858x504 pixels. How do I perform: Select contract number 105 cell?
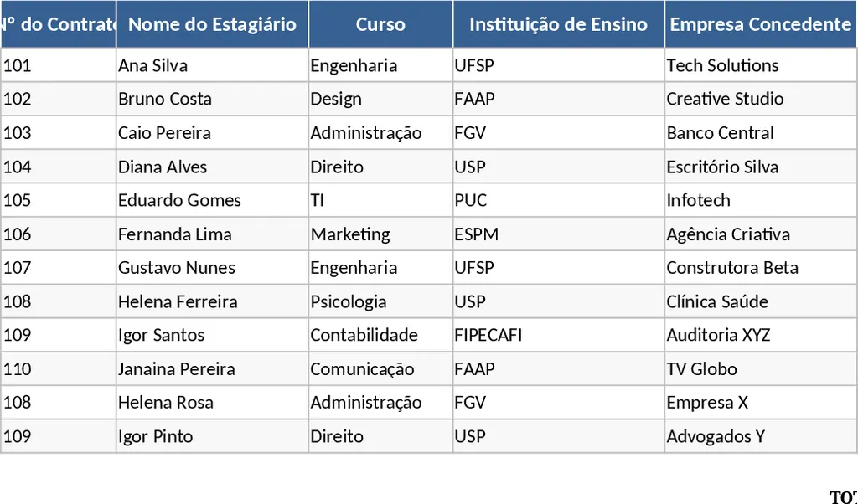point(58,200)
